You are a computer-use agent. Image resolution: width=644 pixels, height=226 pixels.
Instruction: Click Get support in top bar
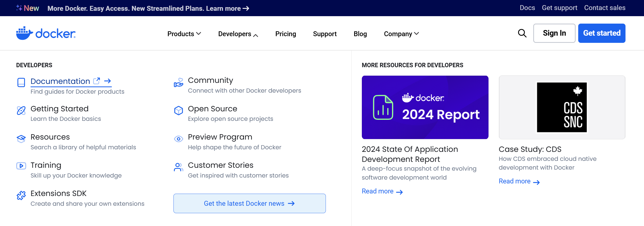tap(559, 8)
